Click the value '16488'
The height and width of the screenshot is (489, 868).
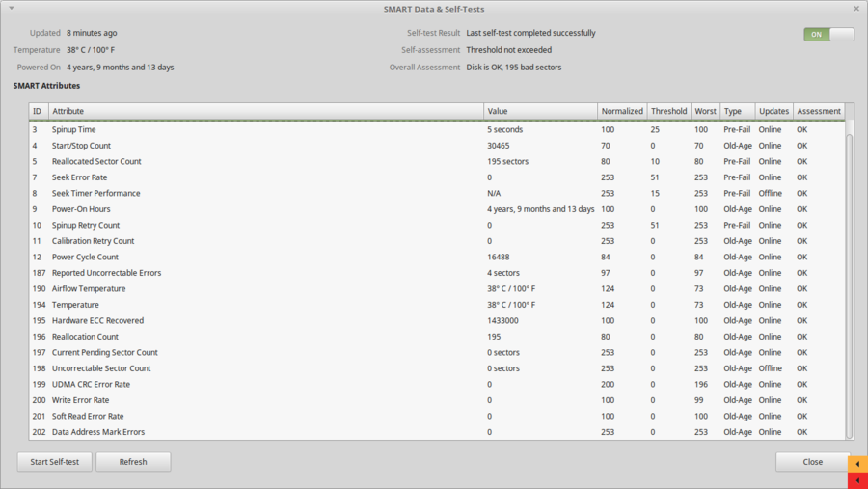[x=499, y=257]
